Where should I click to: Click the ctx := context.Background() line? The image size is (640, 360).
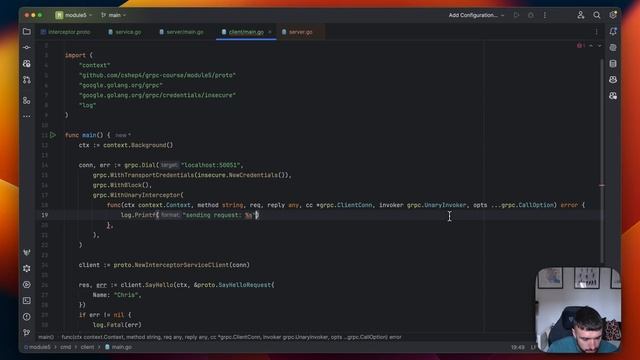(126, 145)
